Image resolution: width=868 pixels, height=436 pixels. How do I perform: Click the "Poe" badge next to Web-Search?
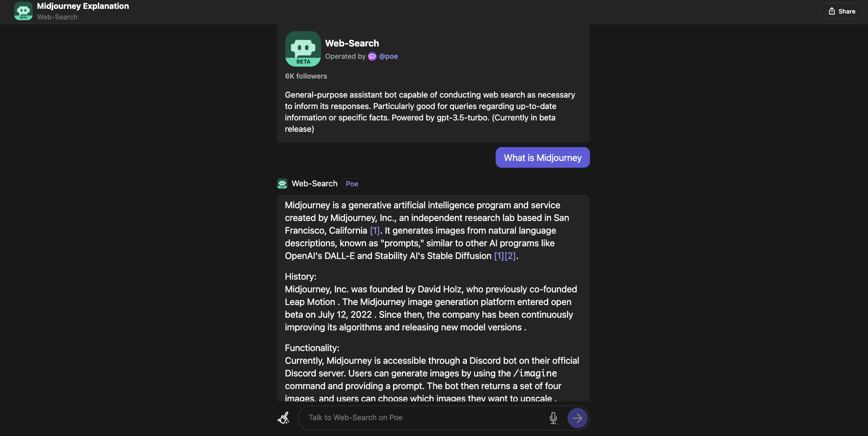[x=351, y=183]
